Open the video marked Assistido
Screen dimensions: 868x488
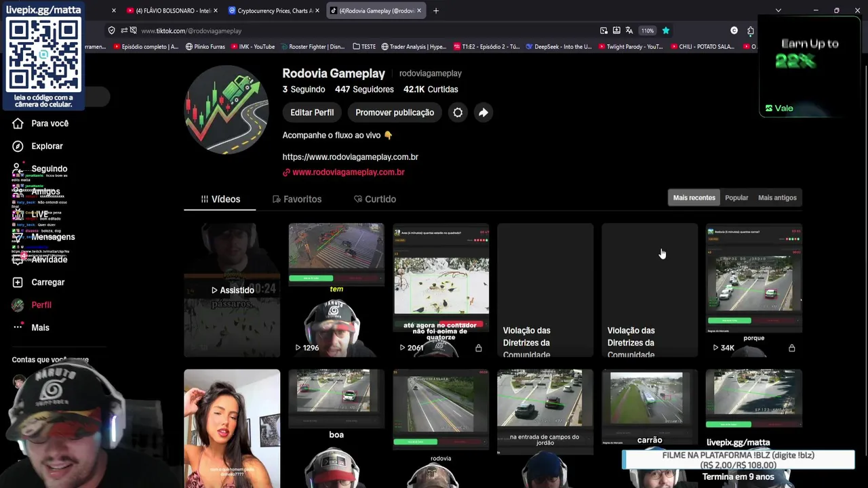pyautogui.click(x=232, y=290)
